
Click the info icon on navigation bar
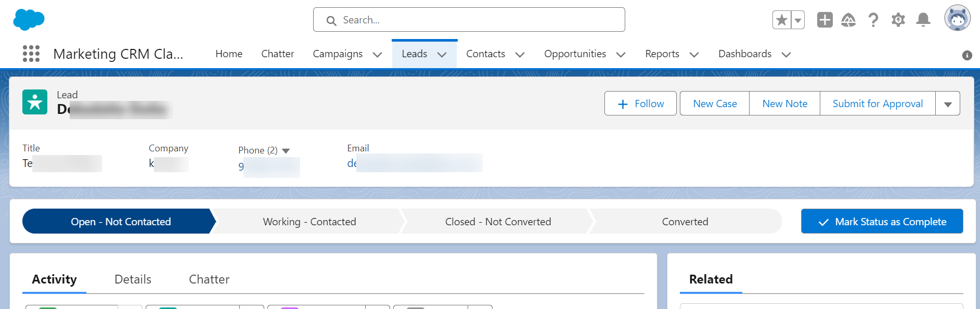tap(967, 55)
